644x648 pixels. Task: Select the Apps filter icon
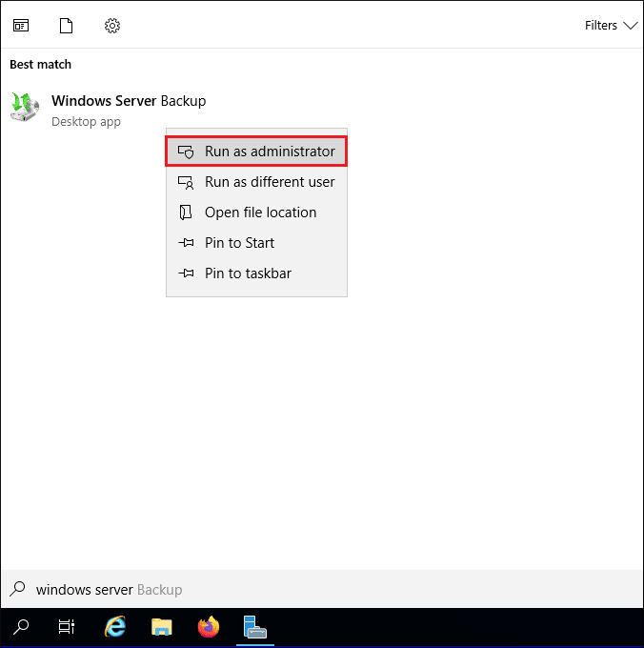(x=21, y=26)
